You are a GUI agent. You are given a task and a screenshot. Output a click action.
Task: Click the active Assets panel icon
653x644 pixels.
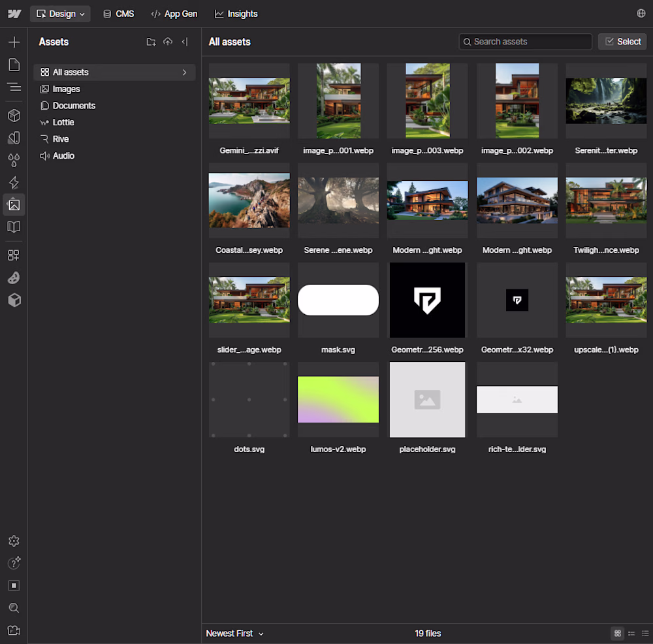14,204
